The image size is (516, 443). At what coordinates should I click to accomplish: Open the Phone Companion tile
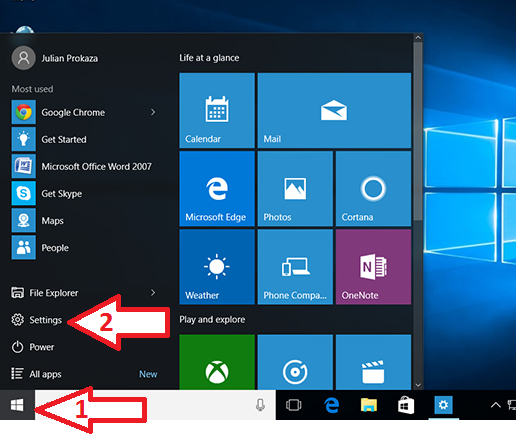[295, 267]
